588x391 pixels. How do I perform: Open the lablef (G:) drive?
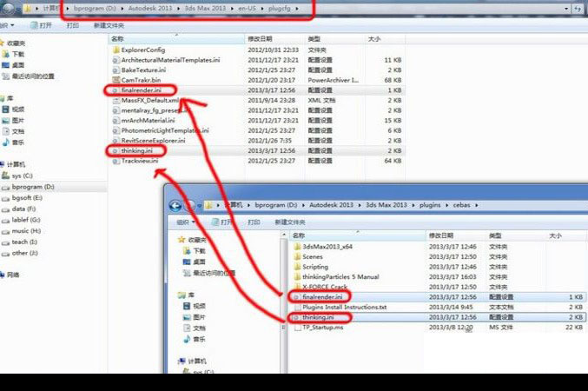coord(21,220)
